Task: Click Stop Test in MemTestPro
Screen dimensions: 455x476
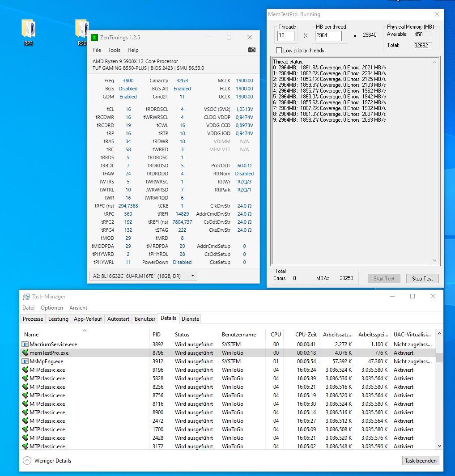Action: click(x=422, y=278)
